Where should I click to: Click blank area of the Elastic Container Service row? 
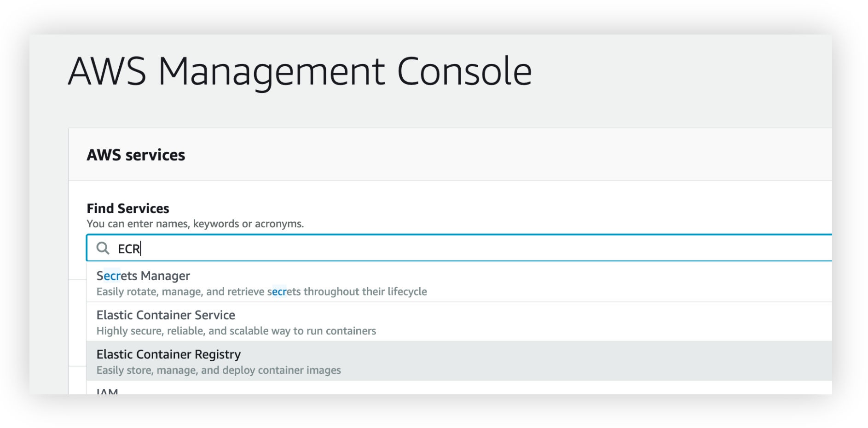click(x=552, y=322)
